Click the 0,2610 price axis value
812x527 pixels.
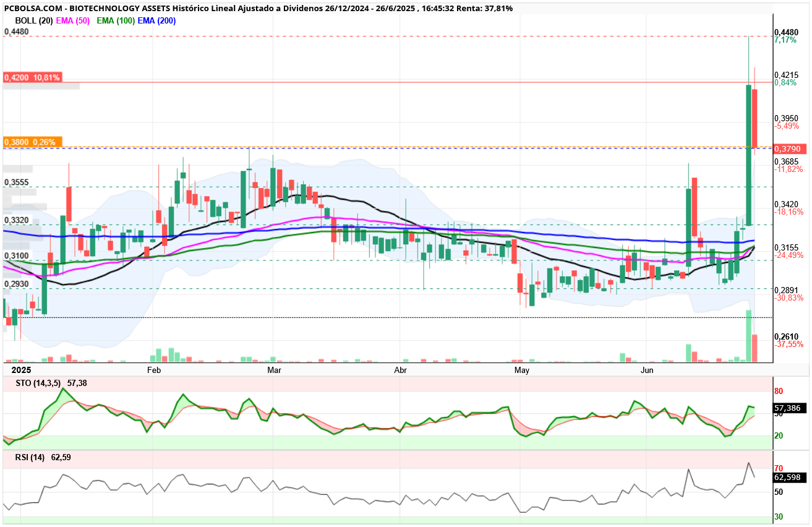pos(787,336)
